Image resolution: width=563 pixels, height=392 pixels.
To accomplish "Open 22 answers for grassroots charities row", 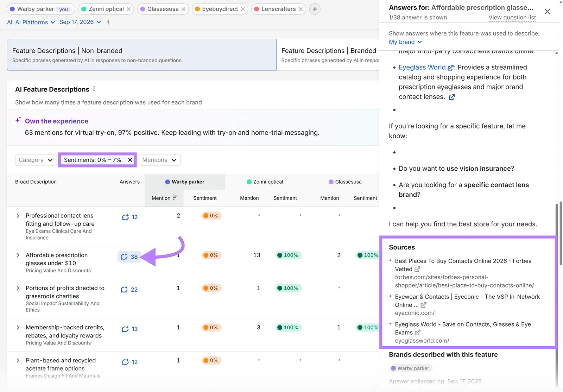I will (x=129, y=290).
